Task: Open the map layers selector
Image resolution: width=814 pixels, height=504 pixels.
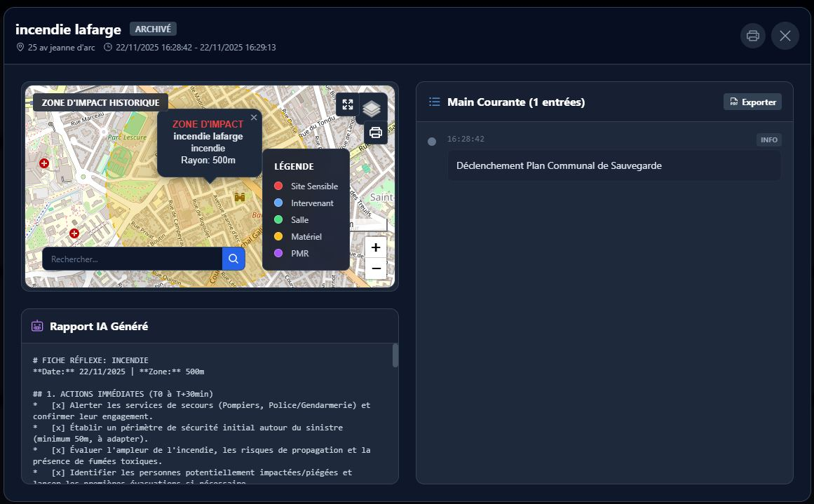Action: pos(372,109)
